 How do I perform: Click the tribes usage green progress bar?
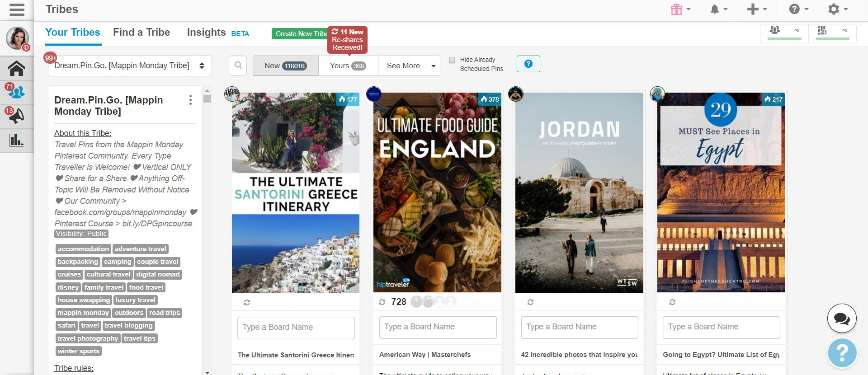click(784, 39)
